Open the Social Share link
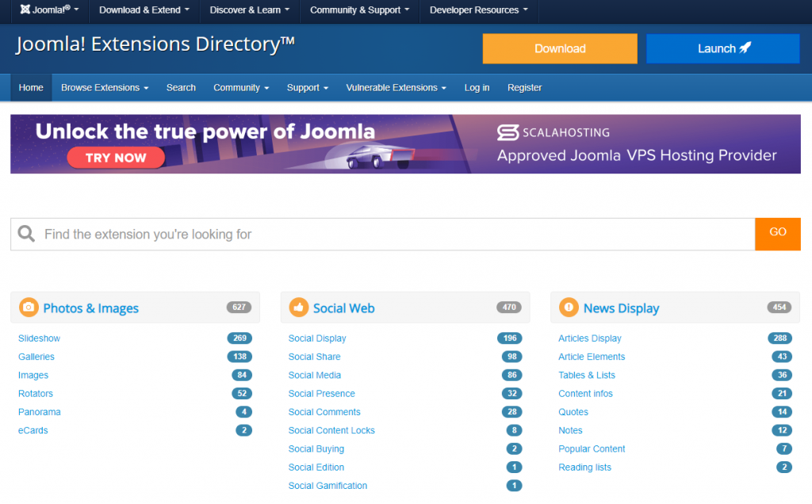Viewport: 812px width, 504px height. coord(314,357)
